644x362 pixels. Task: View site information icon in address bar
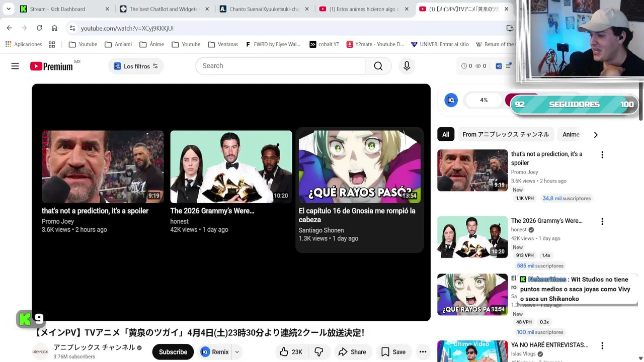72,28
